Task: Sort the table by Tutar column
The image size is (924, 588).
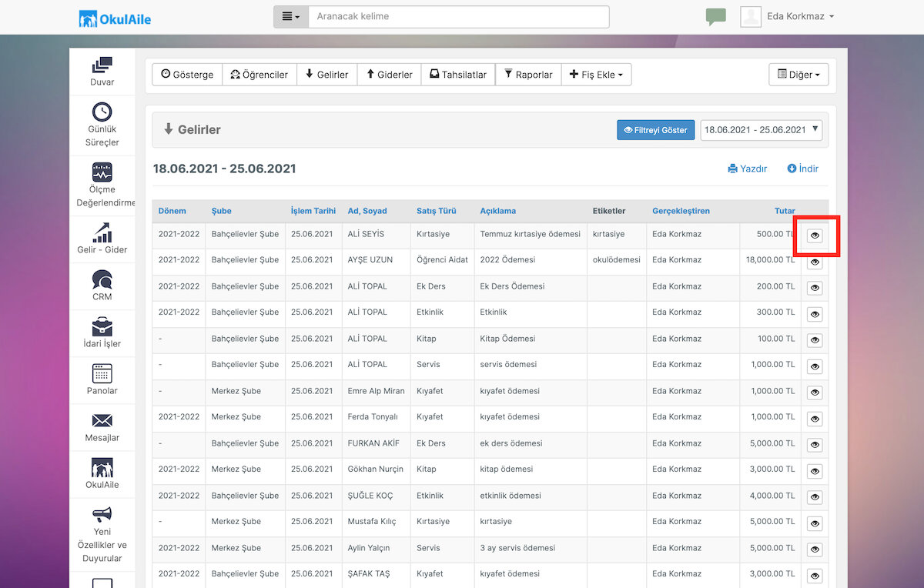Action: (785, 211)
